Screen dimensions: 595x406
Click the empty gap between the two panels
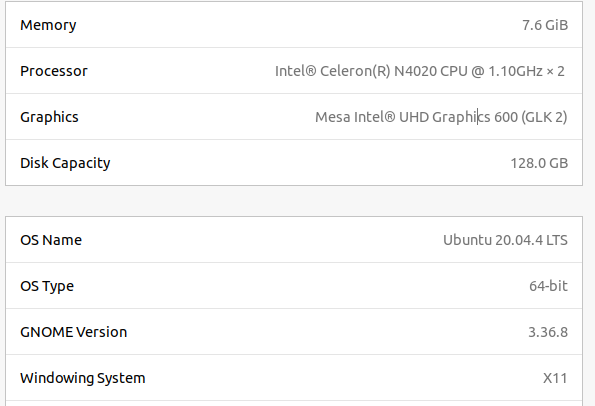point(294,201)
